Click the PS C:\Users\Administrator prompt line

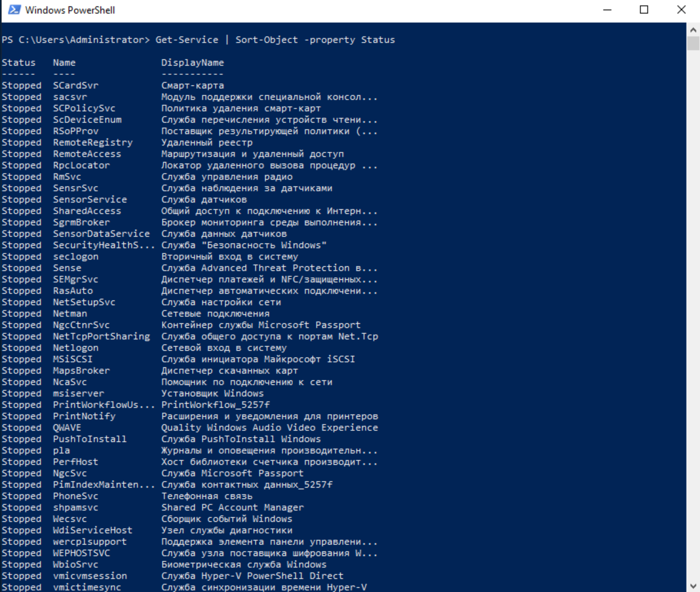[x=76, y=39]
